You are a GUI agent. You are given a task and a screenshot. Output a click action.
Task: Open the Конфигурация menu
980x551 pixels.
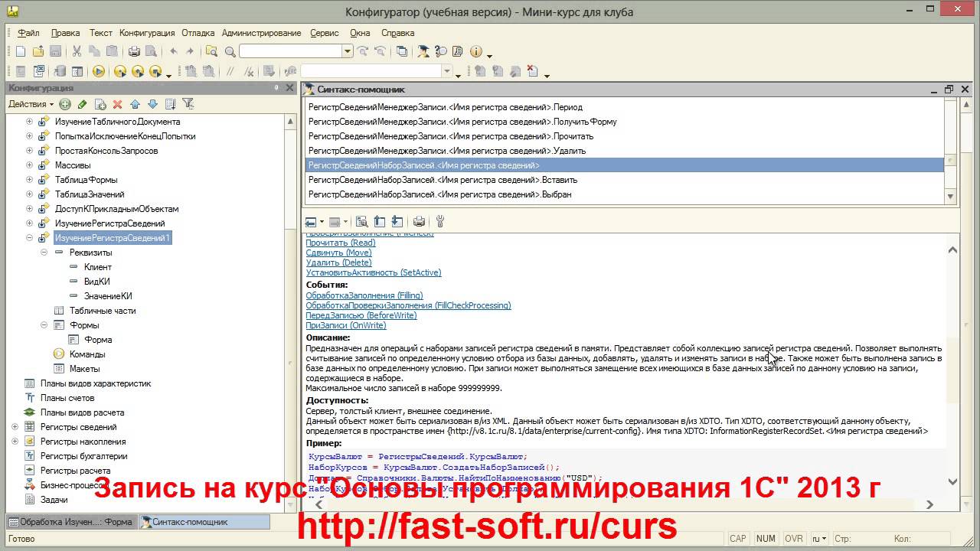point(147,33)
